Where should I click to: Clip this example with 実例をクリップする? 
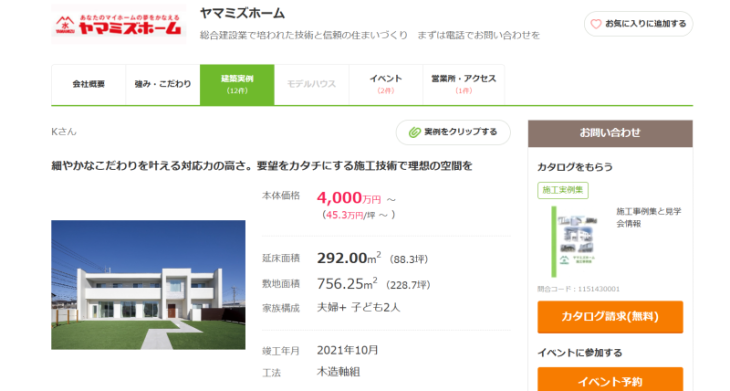tap(453, 132)
